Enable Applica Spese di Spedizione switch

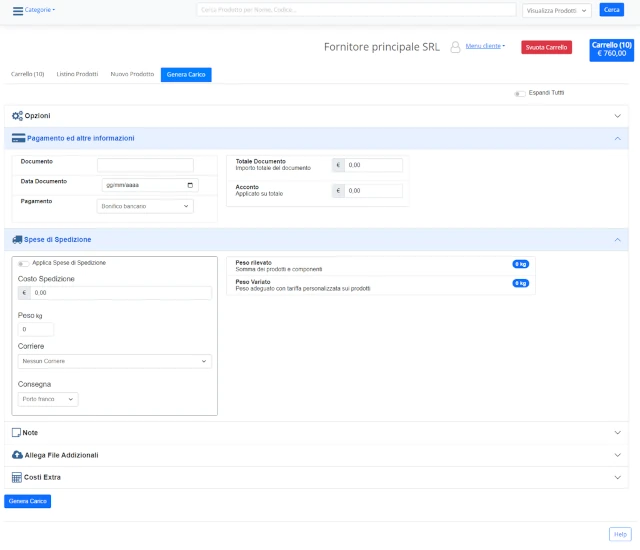[x=23, y=263]
